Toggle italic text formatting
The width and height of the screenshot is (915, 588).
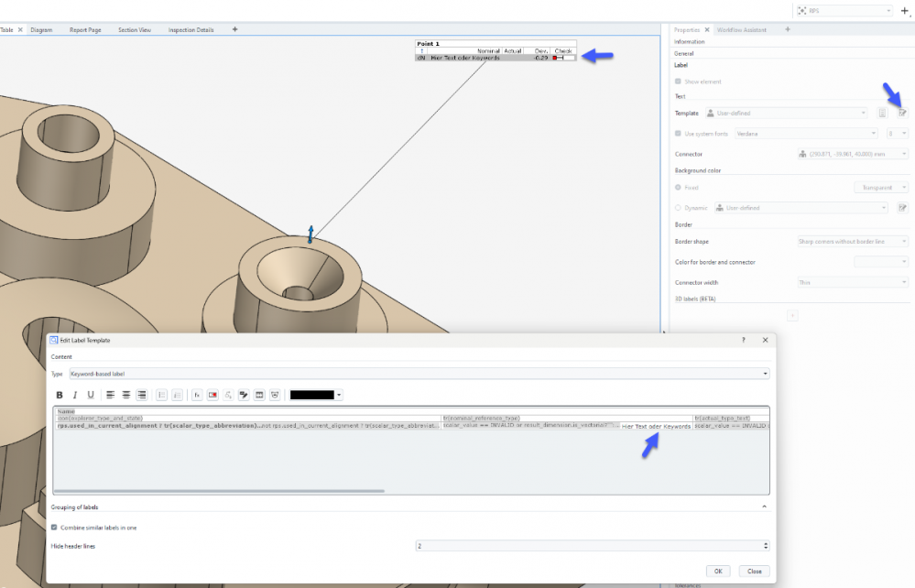[75, 395]
